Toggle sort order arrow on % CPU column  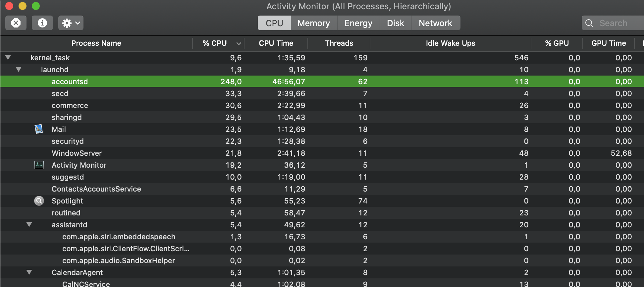coord(239,43)
